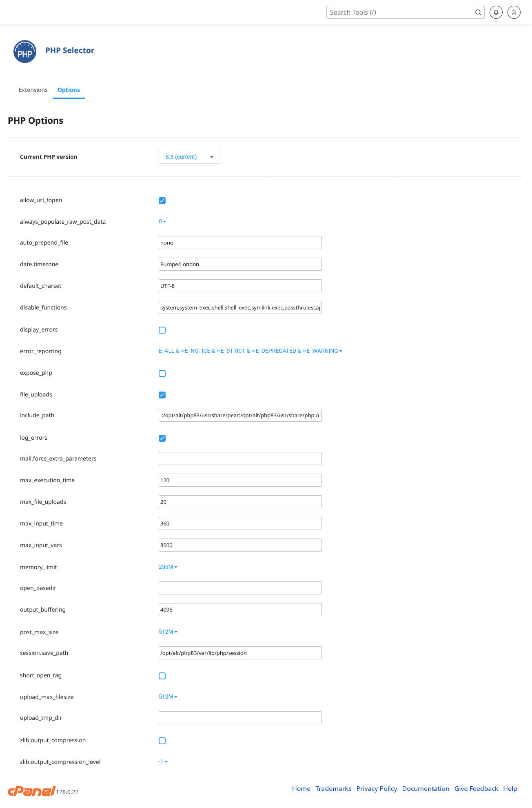
Task: Enable the display_errors checkbox
Action: tap(162, 330)
